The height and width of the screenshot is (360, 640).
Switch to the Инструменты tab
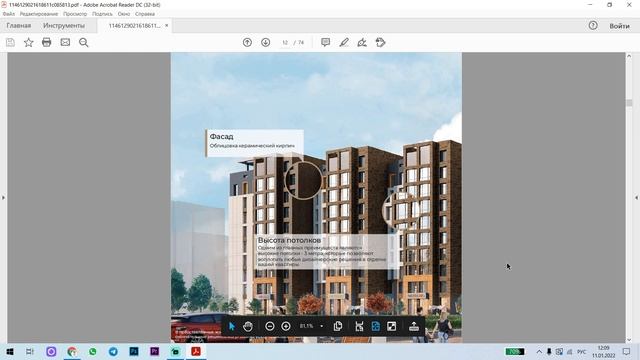pyautogui.click(x=64, y=26)
